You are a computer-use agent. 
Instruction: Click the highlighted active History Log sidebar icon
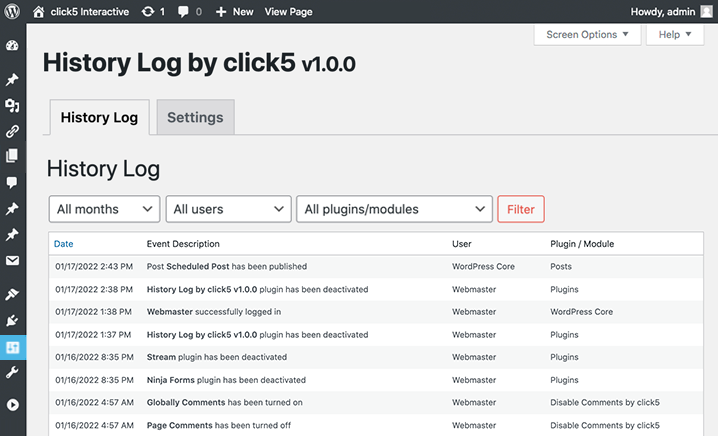tap(13, 348)
